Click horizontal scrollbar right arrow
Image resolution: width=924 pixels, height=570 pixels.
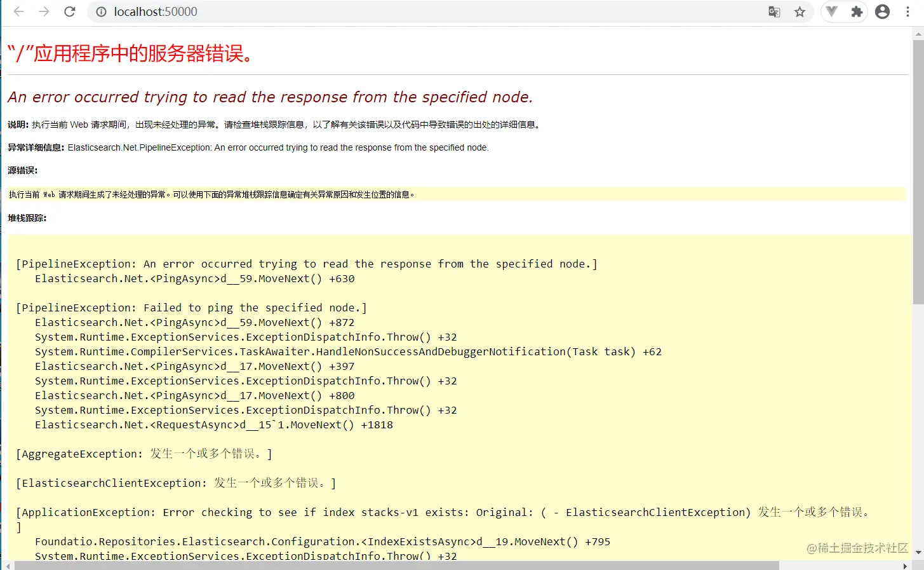(906, 565)
